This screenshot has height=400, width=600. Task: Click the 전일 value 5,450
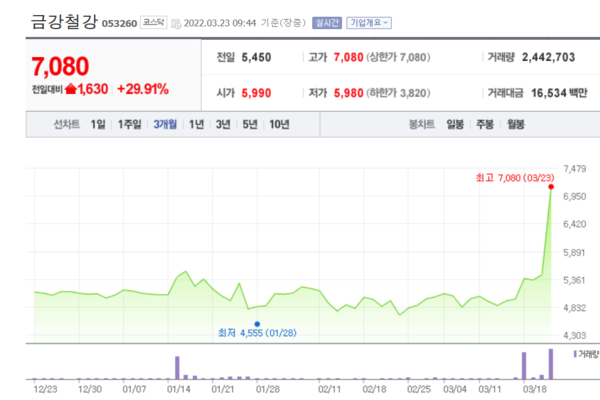256,57
